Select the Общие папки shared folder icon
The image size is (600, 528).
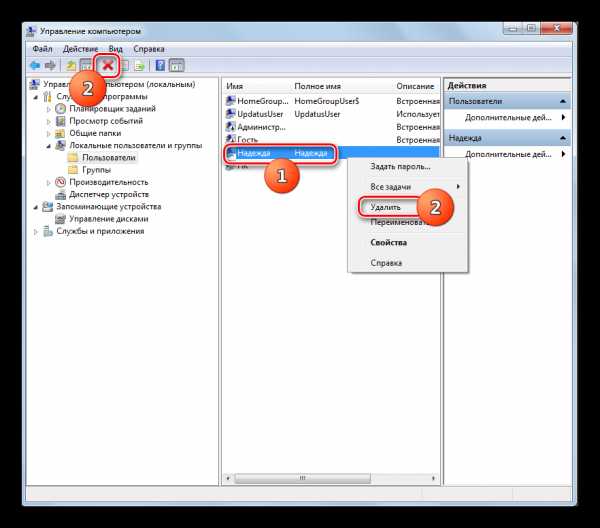(x=60, y=134)
